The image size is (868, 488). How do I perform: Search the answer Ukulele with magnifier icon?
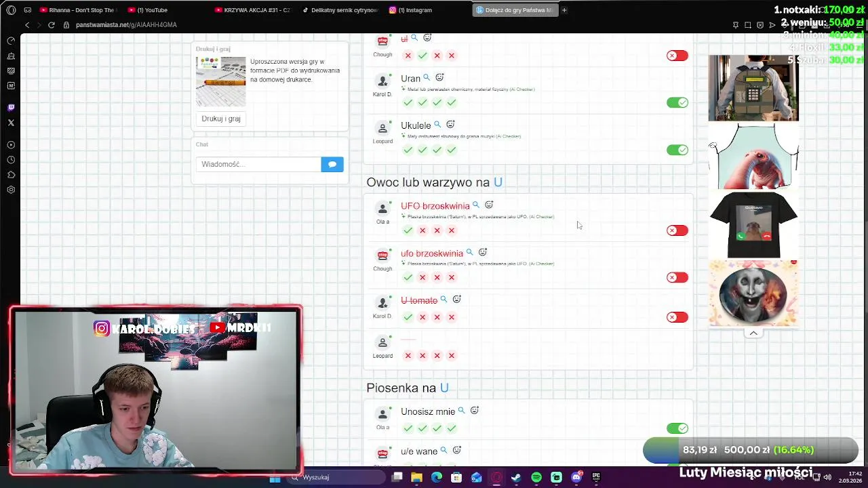tap(437, 125)
